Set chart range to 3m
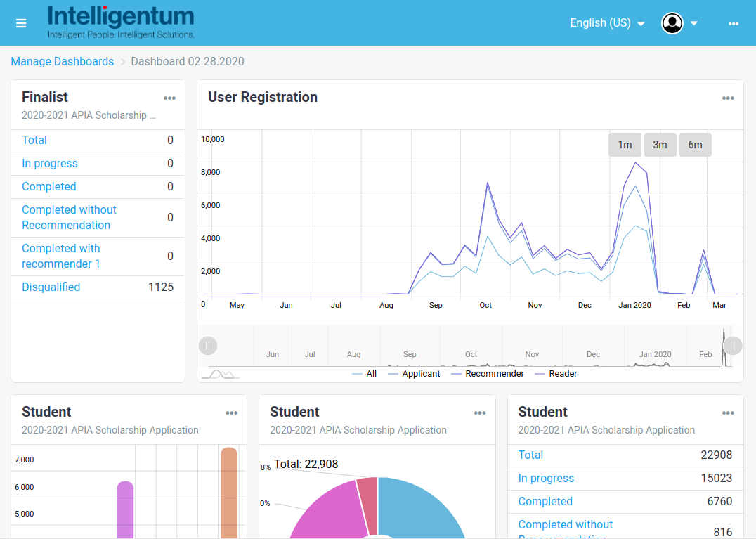756x539 pixels. [660, 145]
